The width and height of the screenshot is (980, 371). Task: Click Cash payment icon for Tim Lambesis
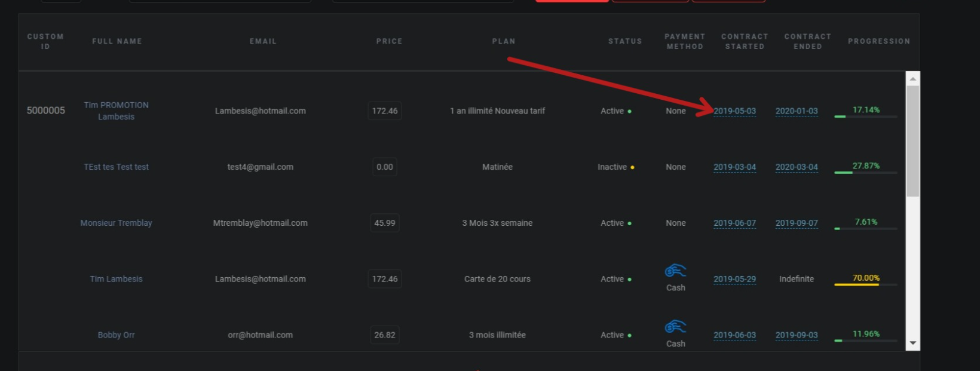(675, 271)
